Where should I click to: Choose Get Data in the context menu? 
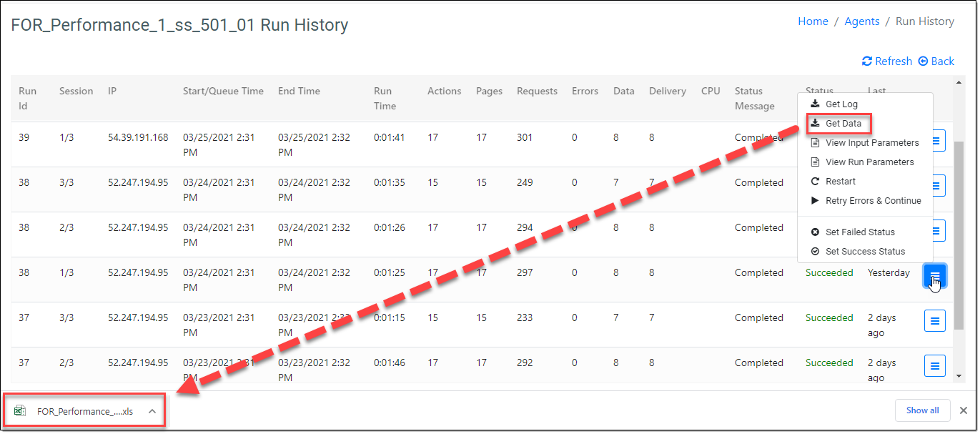[x=843, y=124]
